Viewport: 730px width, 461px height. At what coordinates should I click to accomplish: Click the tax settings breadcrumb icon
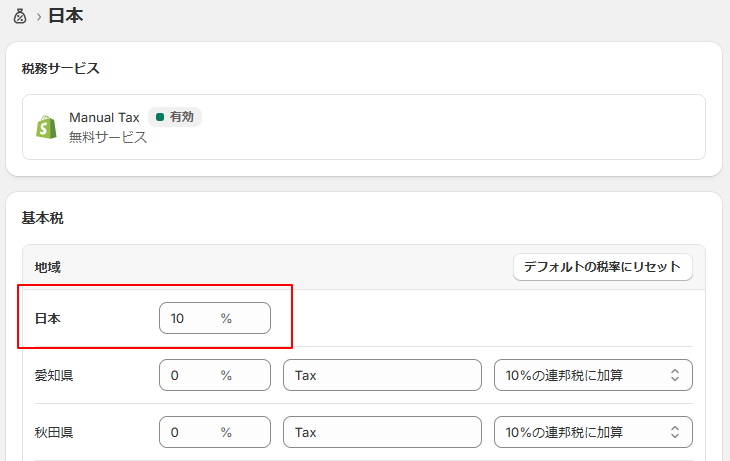click(20, 16)
